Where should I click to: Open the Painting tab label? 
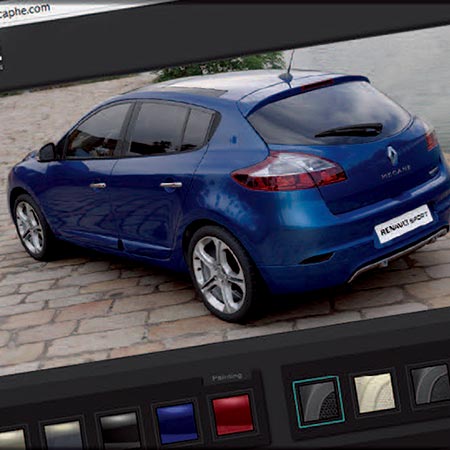click(x=227, y=377)
